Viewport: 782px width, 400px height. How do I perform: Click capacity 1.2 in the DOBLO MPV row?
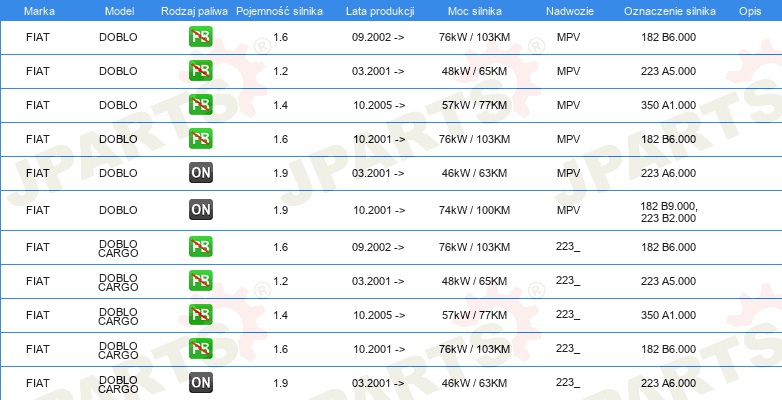[281, 71]
